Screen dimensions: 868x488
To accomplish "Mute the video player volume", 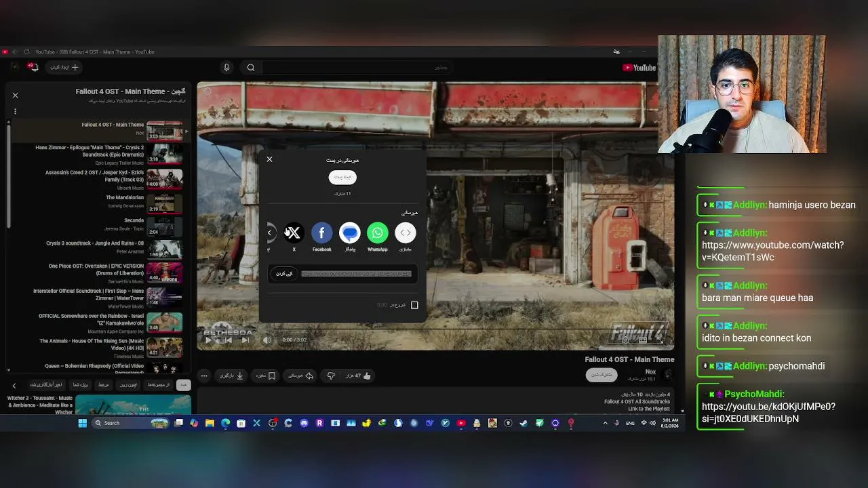I will [267, 340].
